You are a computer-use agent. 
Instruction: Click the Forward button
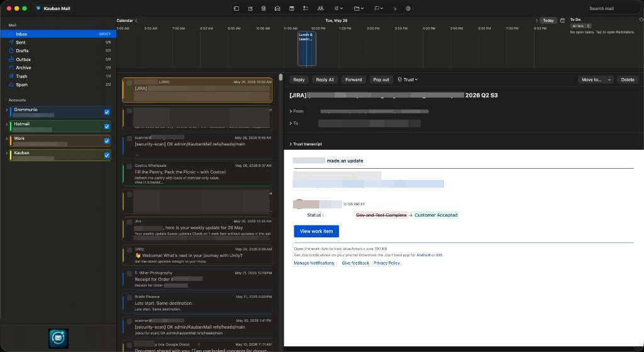(353, 80)
